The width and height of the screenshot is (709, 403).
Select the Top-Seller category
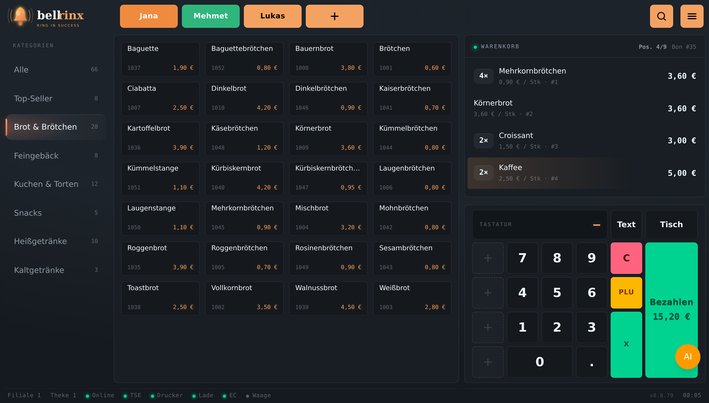click(x=56, y=98)
